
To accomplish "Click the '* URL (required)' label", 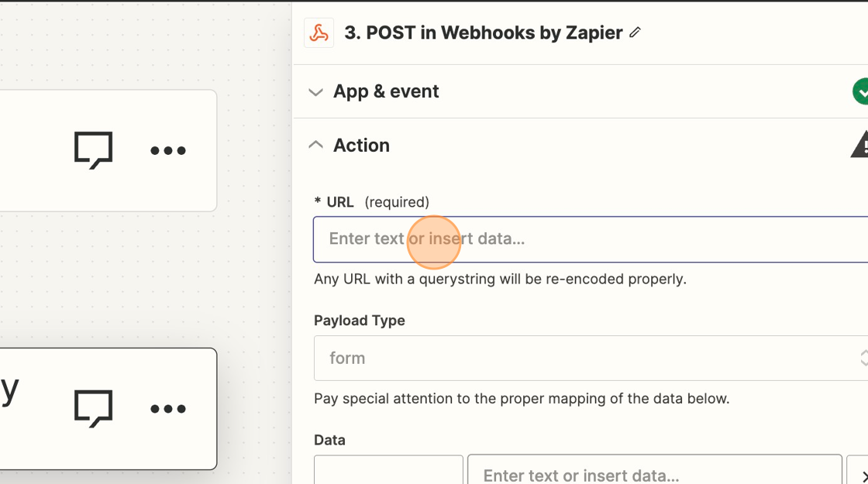I will [x=371, y=202].
